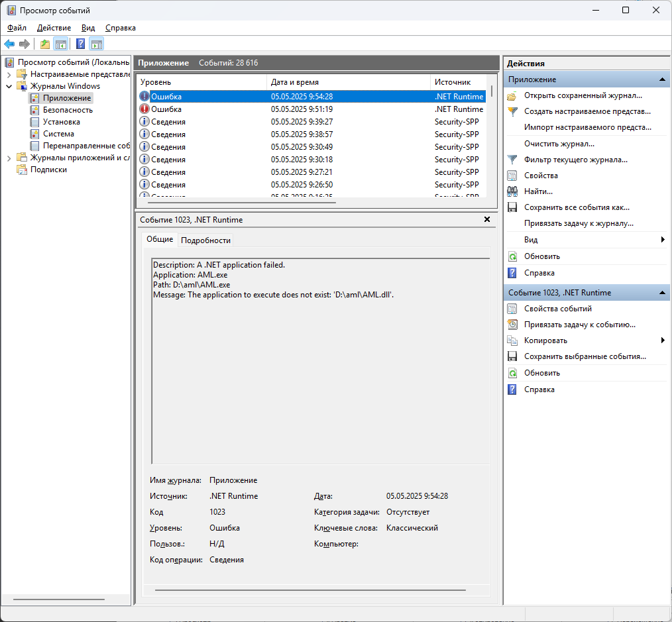Click the green Обновить icon under Приложение
Viewport: 672px width, 622px height.
(512, 256)
